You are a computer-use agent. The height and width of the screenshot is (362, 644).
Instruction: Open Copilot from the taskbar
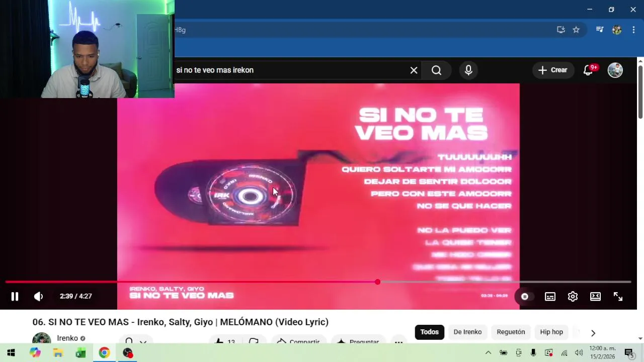(35, 353)
